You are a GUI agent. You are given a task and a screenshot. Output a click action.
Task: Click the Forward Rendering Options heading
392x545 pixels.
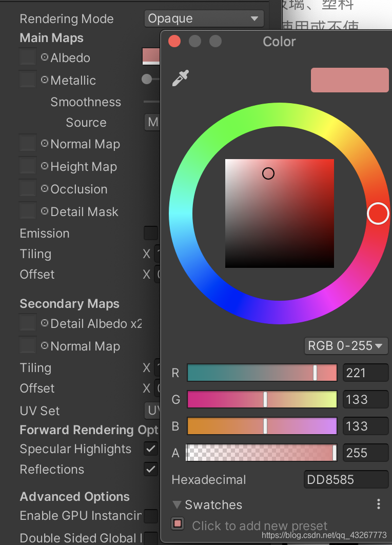point(89,430)
